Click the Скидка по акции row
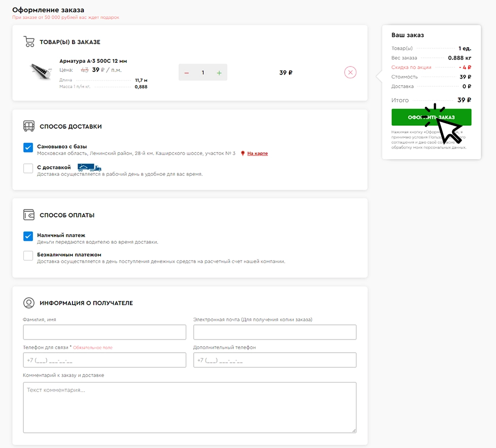 pos(431,67)
